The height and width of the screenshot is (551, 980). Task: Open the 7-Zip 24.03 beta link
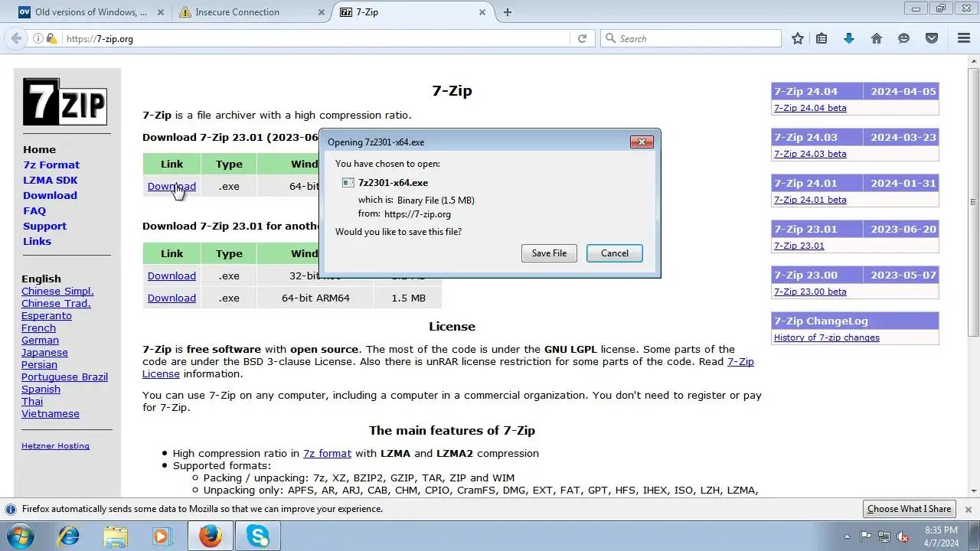[810, 154]
